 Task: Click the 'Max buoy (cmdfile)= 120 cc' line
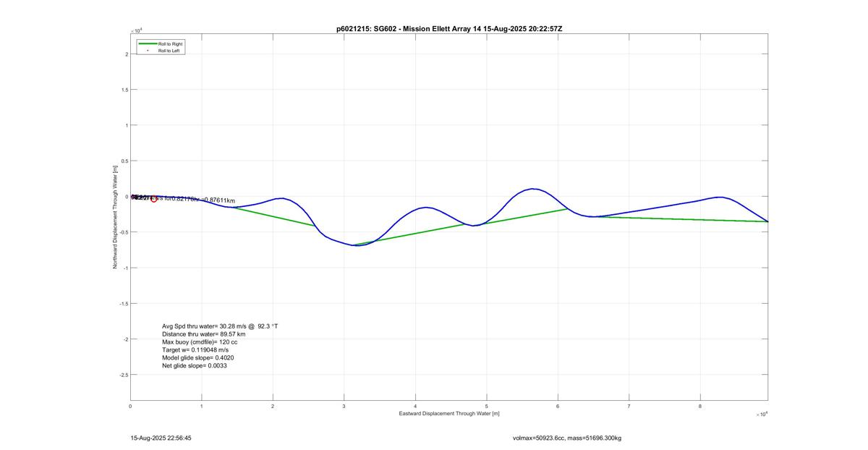[x=200, y=342]
